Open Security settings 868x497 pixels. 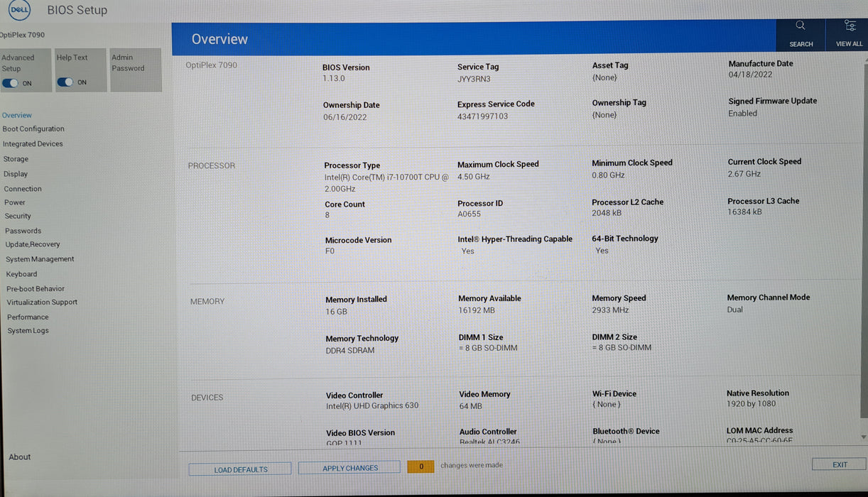(18, 216)
